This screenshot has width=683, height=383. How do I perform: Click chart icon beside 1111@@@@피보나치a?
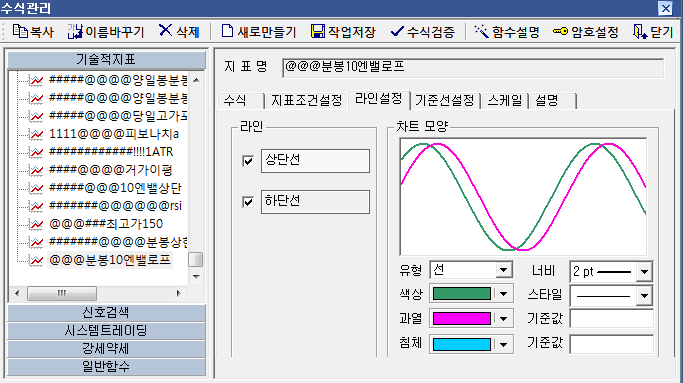coord(36,134)
